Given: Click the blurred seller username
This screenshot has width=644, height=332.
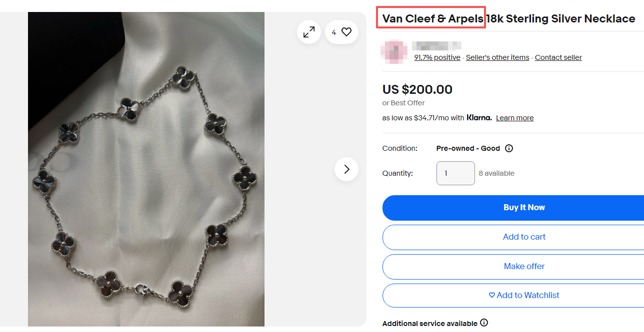Looking at the screenshot, I should (x=437, y=45).
